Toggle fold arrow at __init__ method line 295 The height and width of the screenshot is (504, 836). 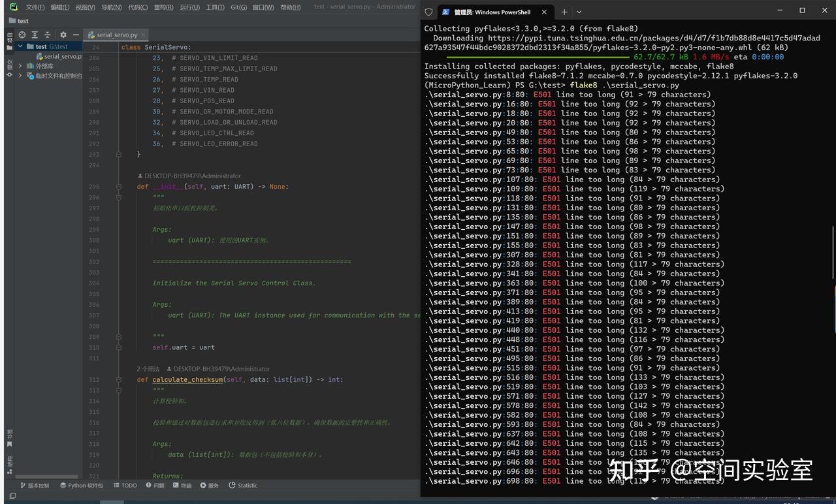119,187
